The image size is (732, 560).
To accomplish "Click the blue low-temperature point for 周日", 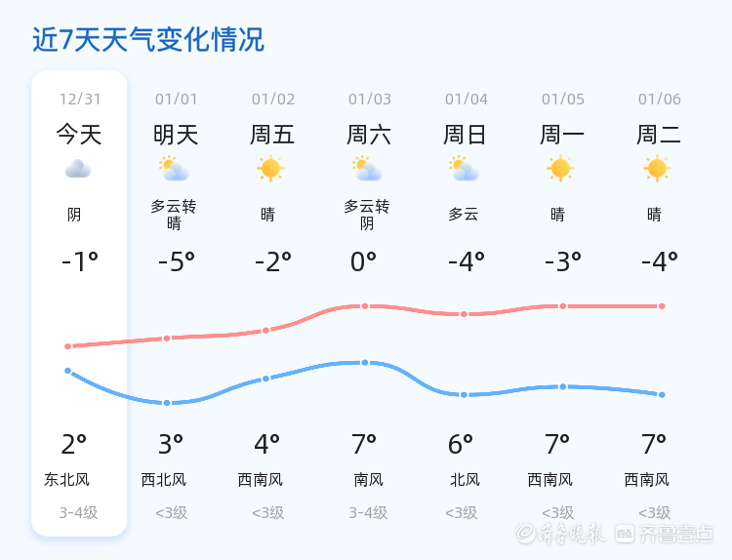I will click(x=465, y=394).
